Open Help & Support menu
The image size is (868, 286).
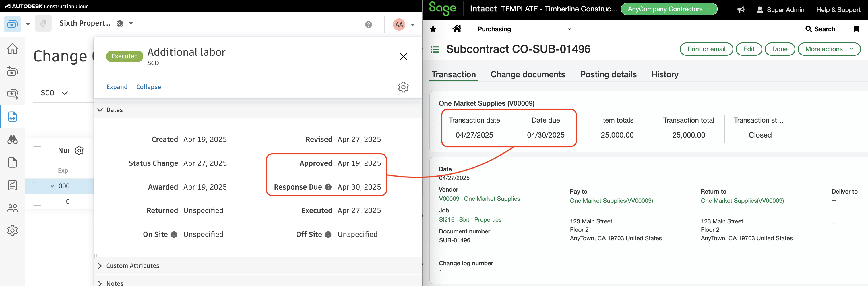tap(838, 10)
